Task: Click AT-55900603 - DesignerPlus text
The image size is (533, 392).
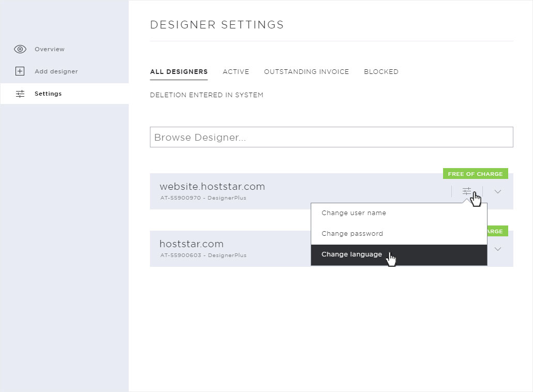Action: (x=203, y=255)
